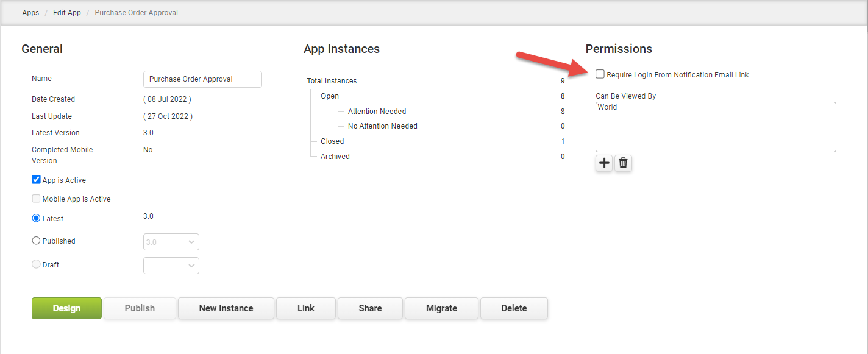This screenshot has height=354, width=868.
Task: Click the Closed count 1
Action: (x=563, y=141)
